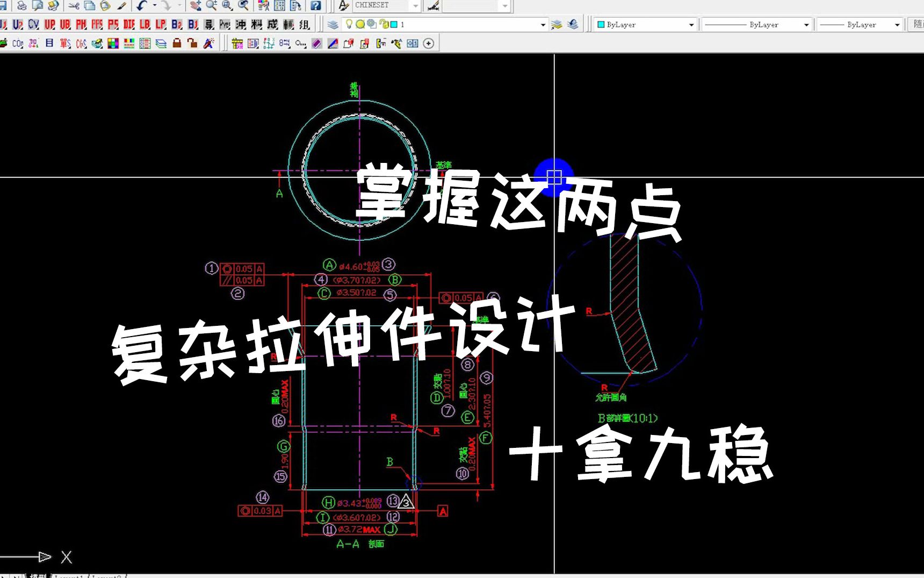Click the PPS toolbar button
The image size is (924, 578).
(x=97, y=25)
